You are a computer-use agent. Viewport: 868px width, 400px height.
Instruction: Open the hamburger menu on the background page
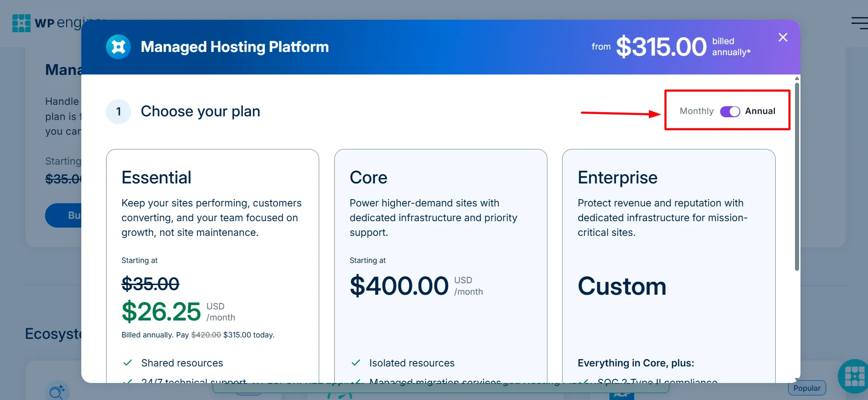pos(859,23)
